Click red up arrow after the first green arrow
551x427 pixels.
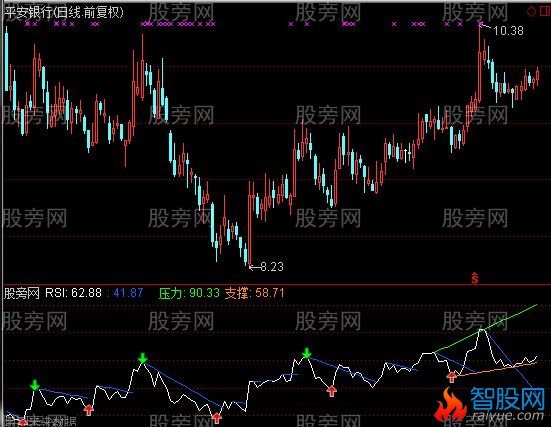click(x=89, y=409)
